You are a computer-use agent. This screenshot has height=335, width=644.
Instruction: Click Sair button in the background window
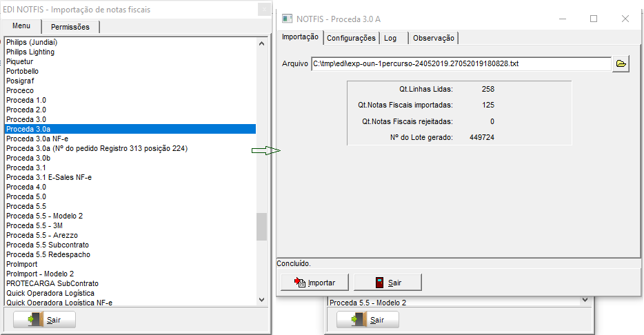(368, 319)
